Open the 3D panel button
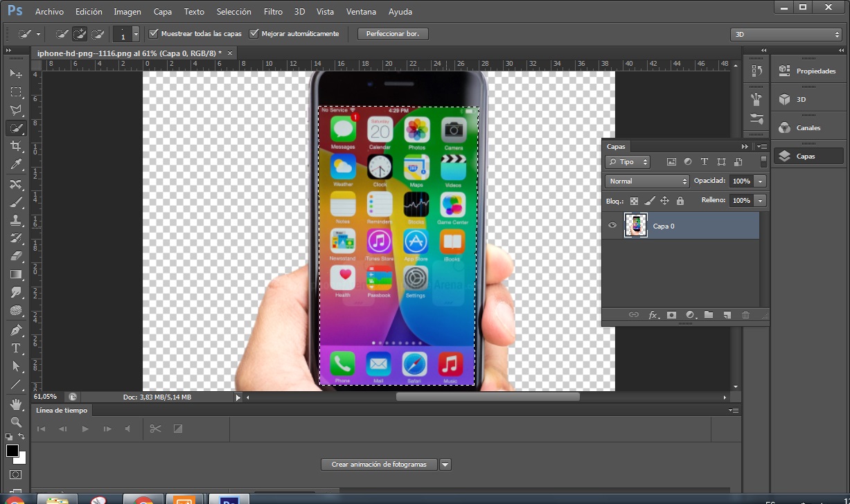 click(x=808, y=99)
